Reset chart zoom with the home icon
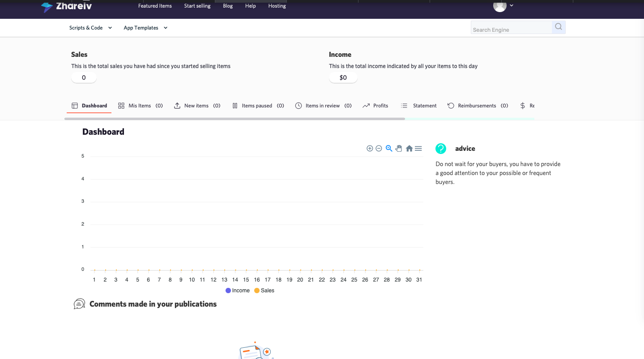Viewport: 644px width, 359px height. pos(409,149)
